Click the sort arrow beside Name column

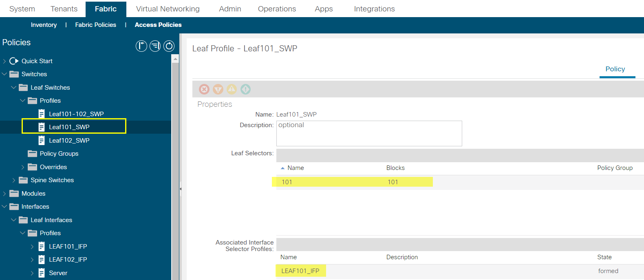point(282,168)
